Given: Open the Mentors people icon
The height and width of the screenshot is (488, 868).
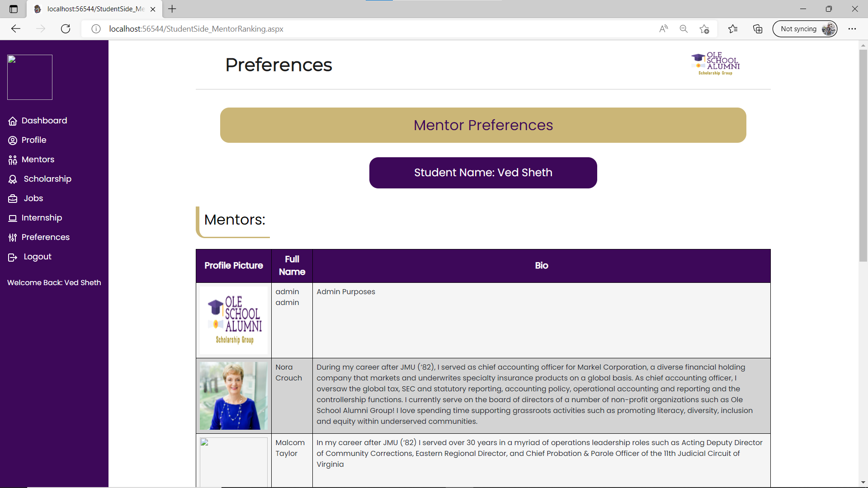Looking at the screenshot, I should (x=13, y=160).
